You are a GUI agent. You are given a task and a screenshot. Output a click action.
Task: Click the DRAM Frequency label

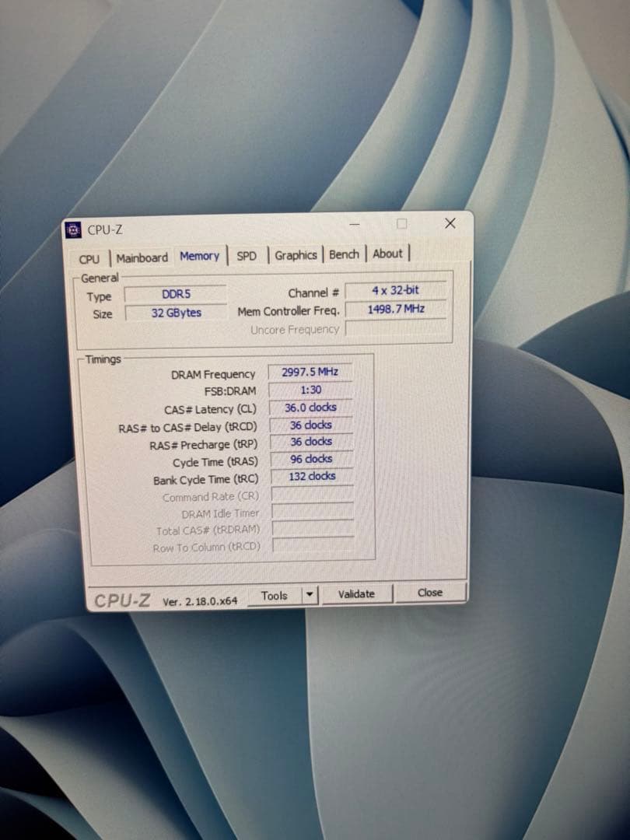pyautogui.click(x=213, y=374)
